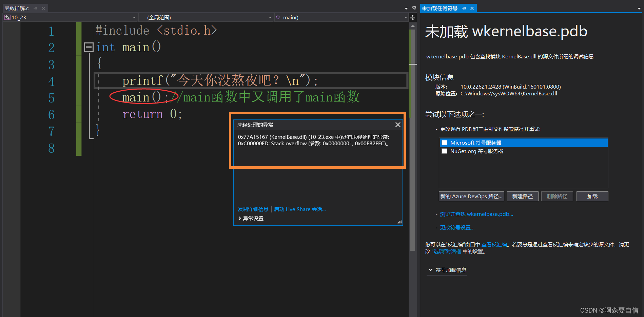Click the 新的 Azure DevOps 路径 button
Screen dimensions: 644x317
coord(471,197)
